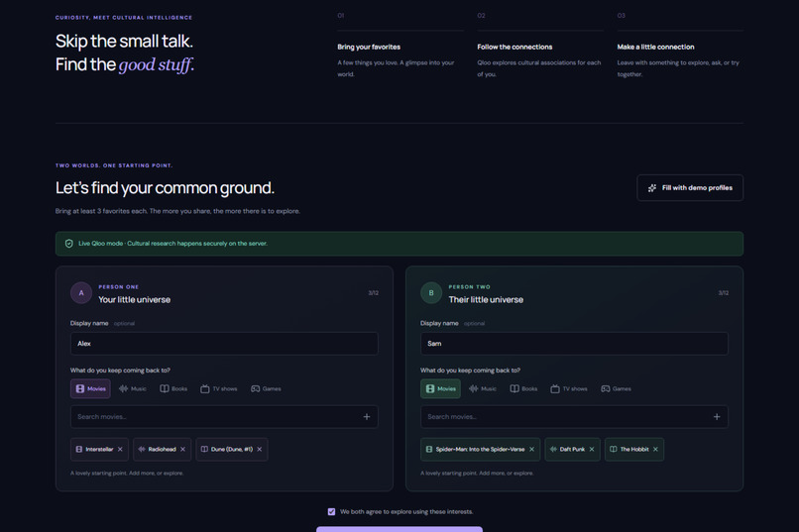
Task: Select TV shows tab for Person One
Action: coord(219,389)
